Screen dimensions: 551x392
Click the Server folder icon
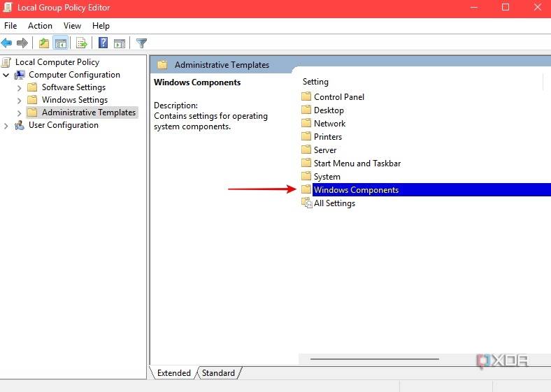tap(306, 150)
